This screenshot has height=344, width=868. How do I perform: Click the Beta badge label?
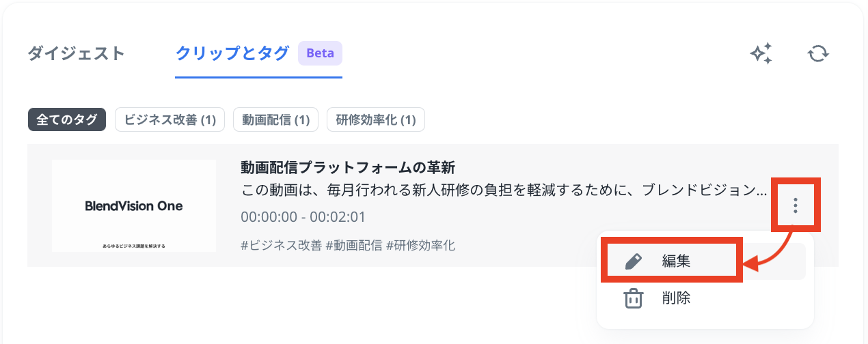(x=320, y=53)
